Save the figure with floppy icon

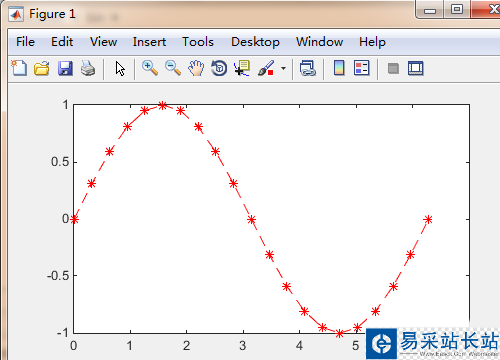(65, 68)
